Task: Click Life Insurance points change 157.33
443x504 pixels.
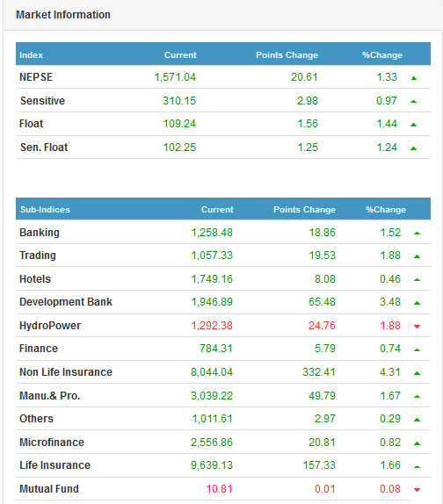Action: (319, 465)
